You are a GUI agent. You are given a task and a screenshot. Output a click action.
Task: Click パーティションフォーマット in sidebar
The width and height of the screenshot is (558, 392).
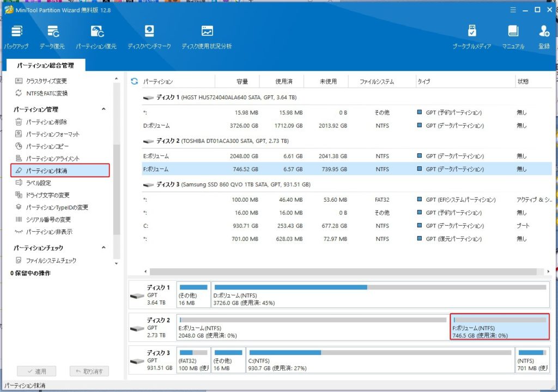[52, 134]
